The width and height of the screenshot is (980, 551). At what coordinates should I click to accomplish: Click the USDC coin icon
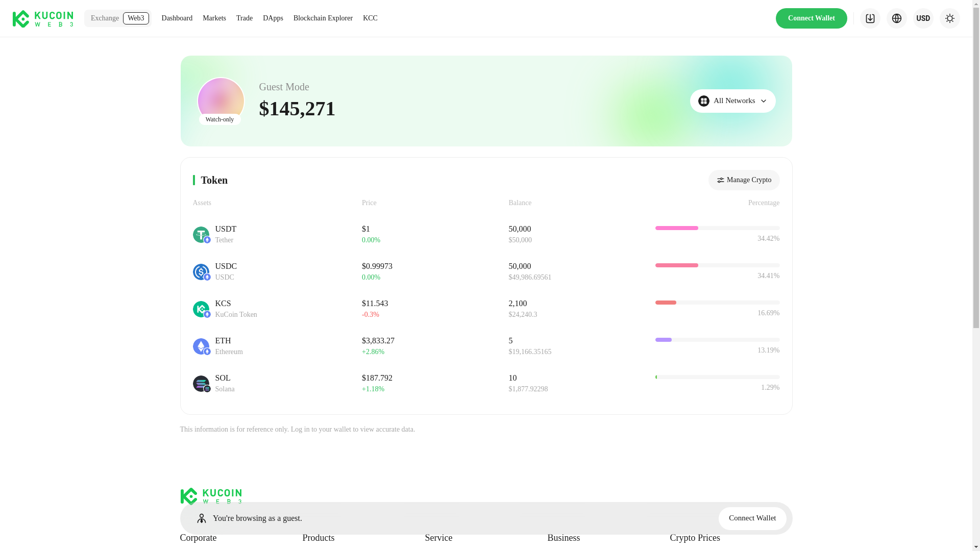click(x=201, y=272)
